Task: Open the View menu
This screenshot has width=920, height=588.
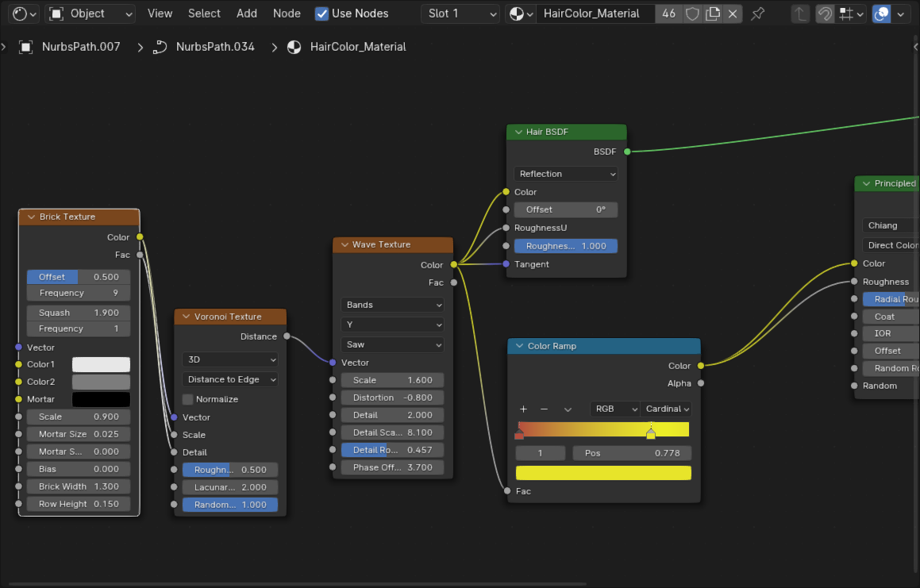Action: [160, 13]
